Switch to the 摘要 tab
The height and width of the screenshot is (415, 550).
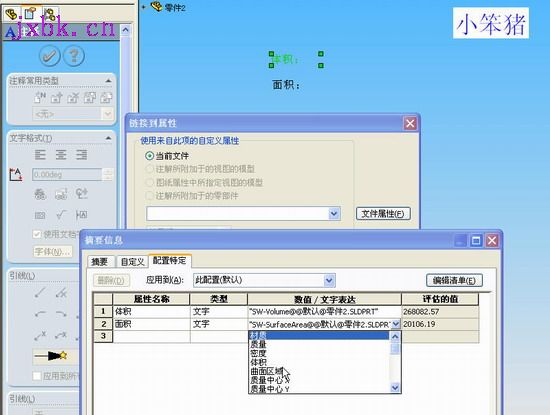click(x=100, y=262)
